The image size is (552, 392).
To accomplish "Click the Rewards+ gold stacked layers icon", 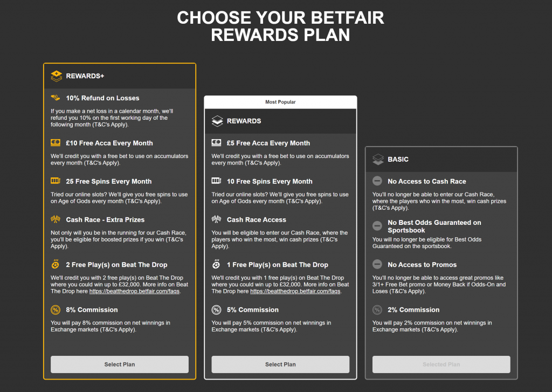I will pyautogui.click(x=56, y=75).
